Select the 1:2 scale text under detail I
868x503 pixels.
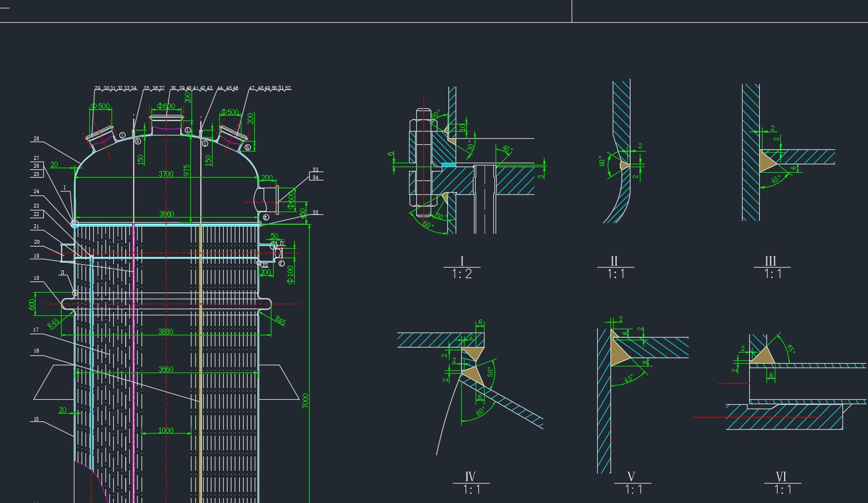462,274
